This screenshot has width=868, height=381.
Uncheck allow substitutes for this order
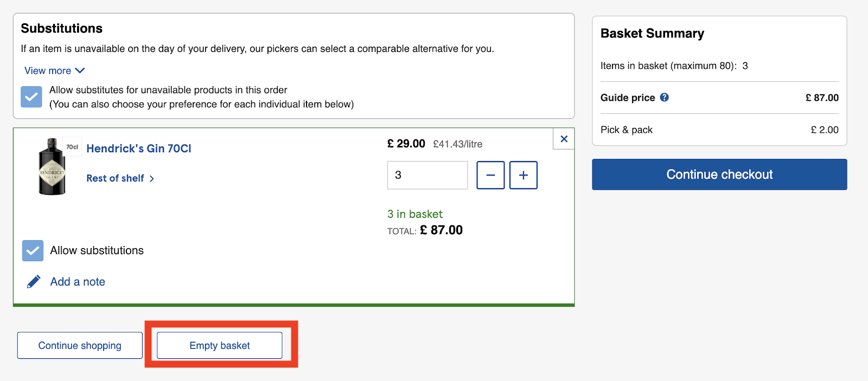(x=31, y=96)
